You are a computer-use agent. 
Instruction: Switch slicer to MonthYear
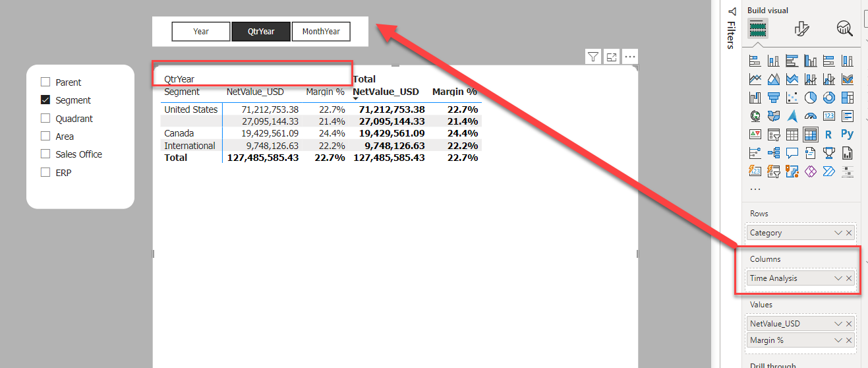321,31
